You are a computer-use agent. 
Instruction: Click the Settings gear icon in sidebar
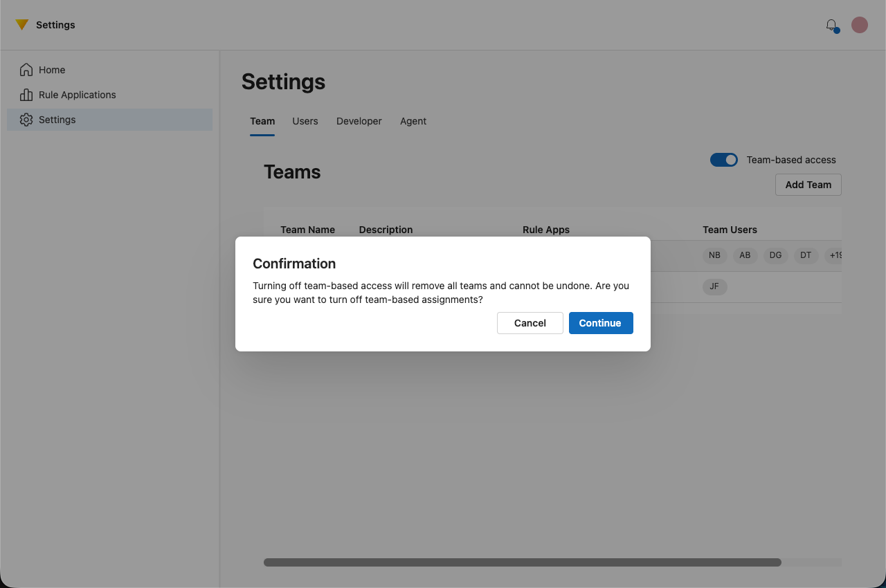tap(26, 119)
